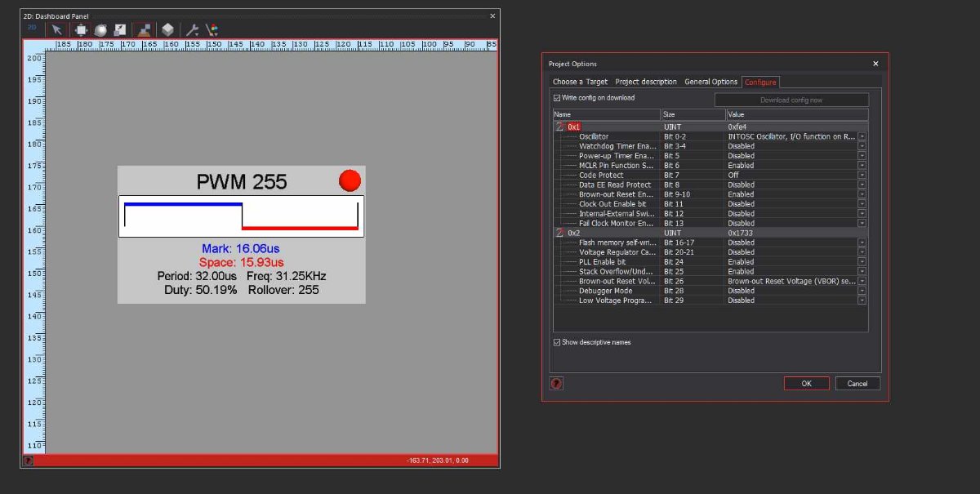
Task: Select the 0x2 config row
Action: pos(710,233)
